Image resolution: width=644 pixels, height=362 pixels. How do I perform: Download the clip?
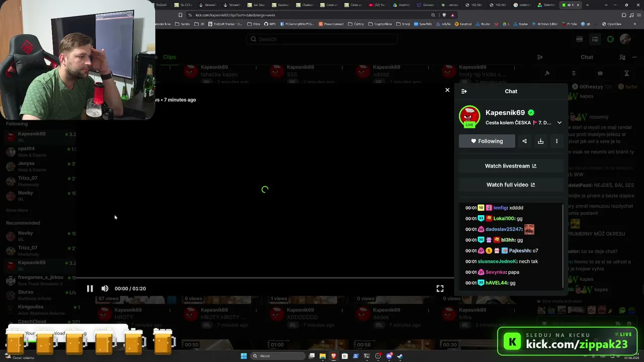coord(540,141)
